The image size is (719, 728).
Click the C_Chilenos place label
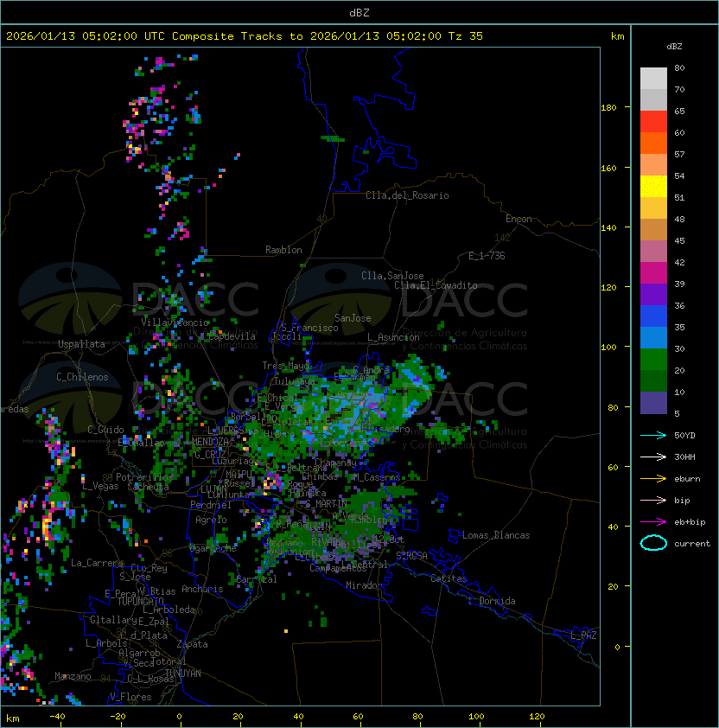coord(82,377)
